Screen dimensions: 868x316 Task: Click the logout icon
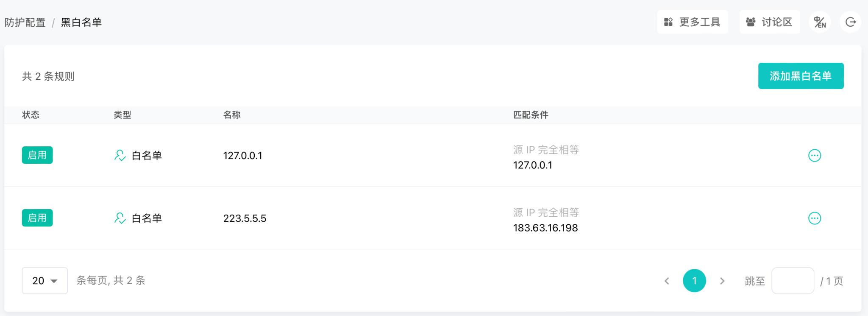tap(850, 22)
